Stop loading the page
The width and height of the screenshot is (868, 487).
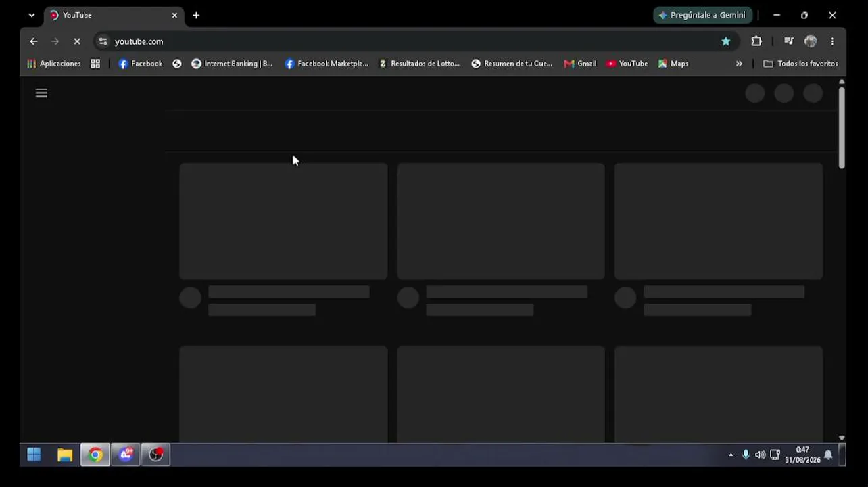pyautogui.click(x=76, y=41)
